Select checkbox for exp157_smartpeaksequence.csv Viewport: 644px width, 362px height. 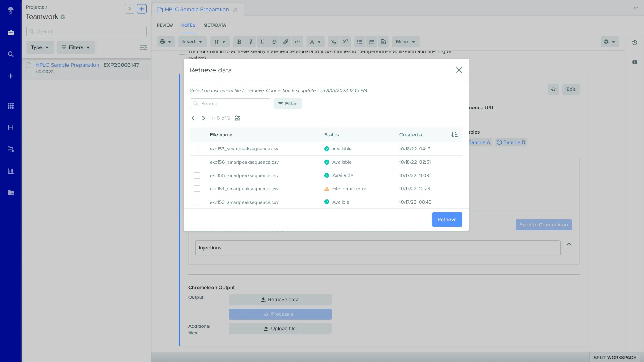pyautogui.click(x=197, y=149)
